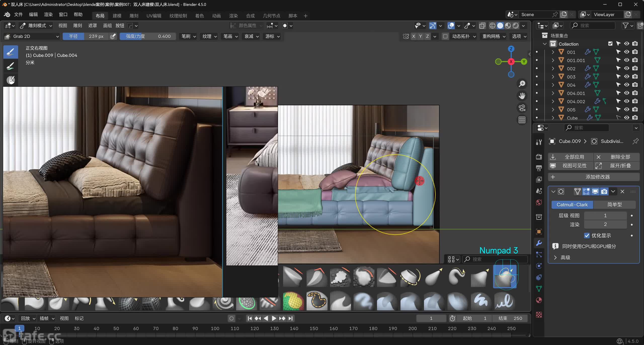644x345 pixels.
Task: Open Modifiers wrench properties tab
Action: 539,243
